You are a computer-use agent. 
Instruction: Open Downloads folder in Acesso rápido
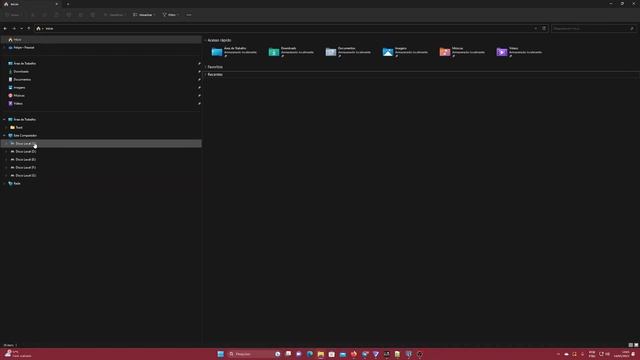(291, 52)
